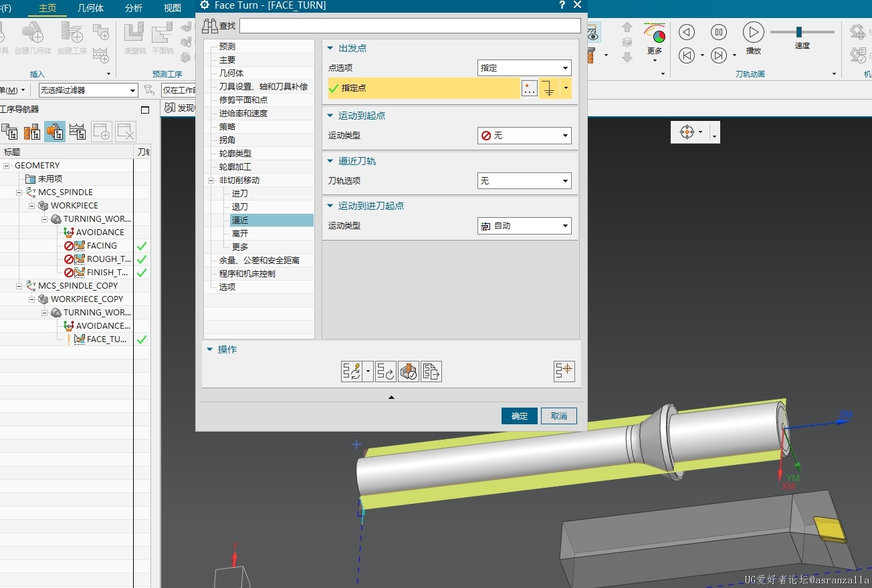Viewport: 872px width, 588px height.
Task: Select the Geometry view navigator icon
Action: (55, 132)
